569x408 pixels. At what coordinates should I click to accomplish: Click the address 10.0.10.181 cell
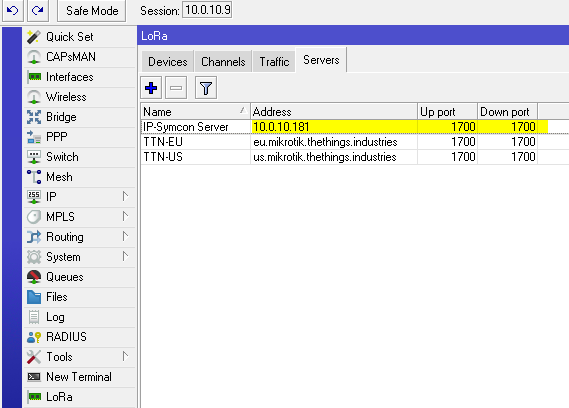[333, 127]
